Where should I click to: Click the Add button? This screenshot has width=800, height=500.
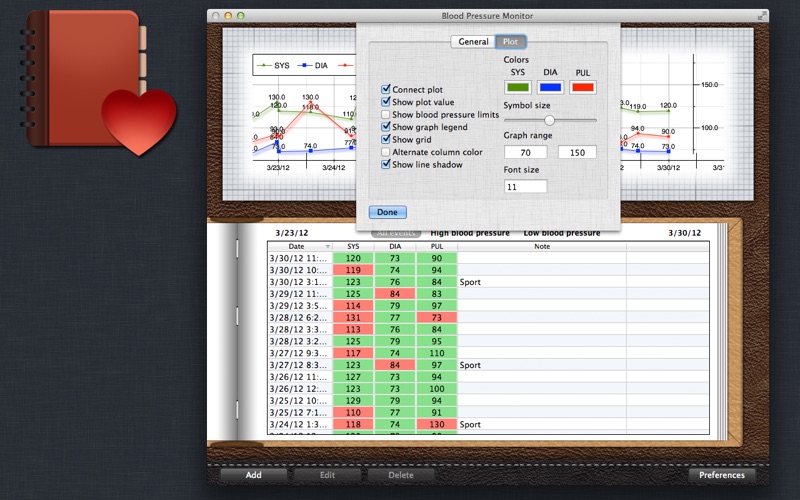(254, 475)
